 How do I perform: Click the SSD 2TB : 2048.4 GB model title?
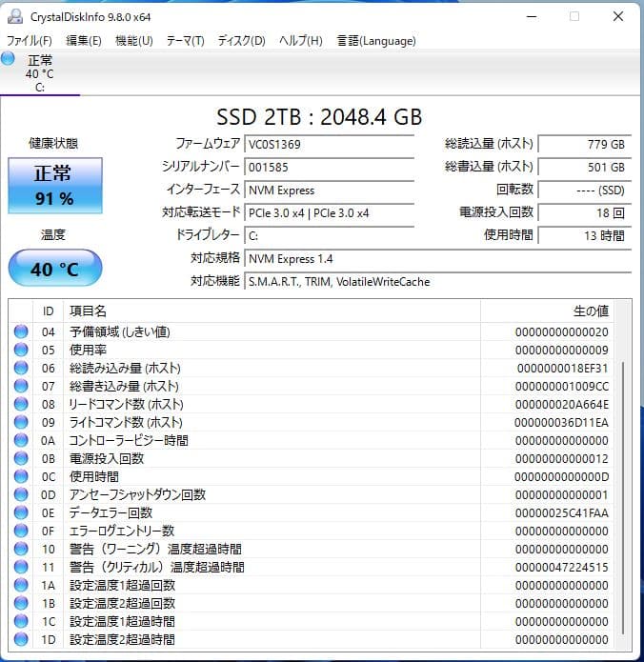click(x=319, y=117)
